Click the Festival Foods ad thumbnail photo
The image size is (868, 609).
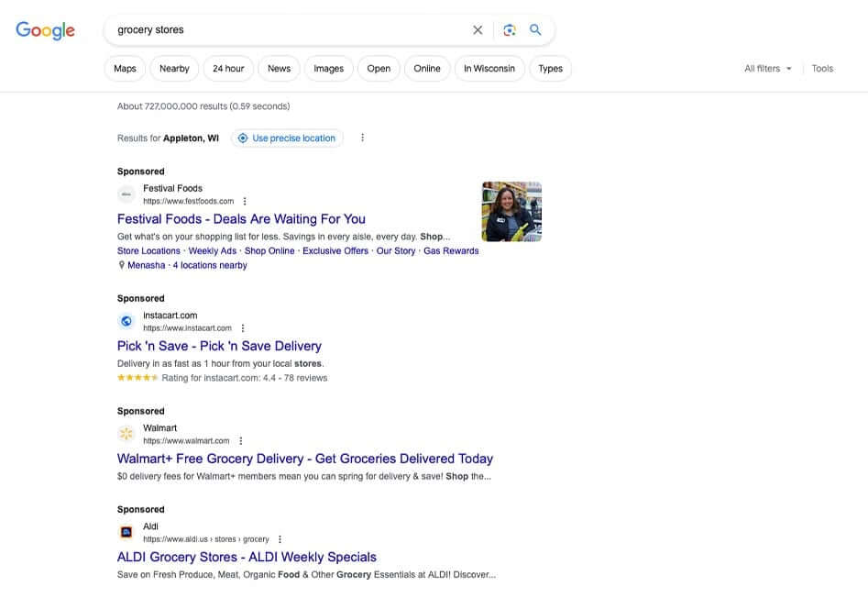click(511, 212)
